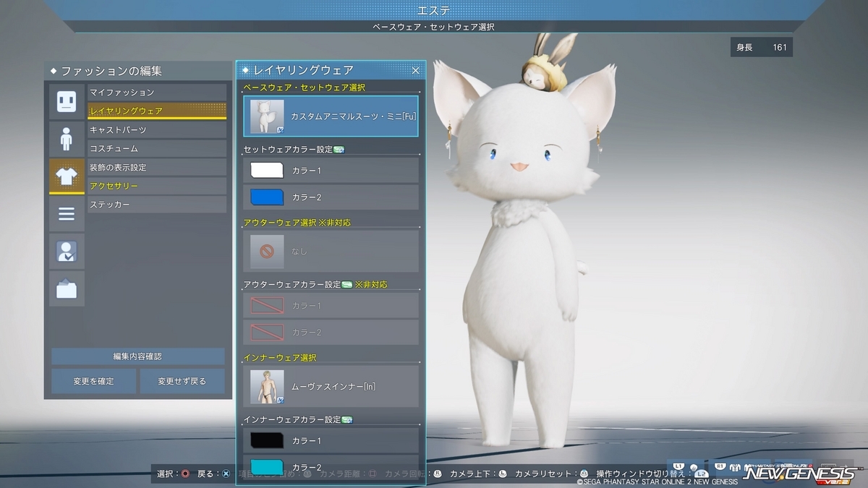The image size is (868, 488).
Task: Click 編集内容確認 button
Action: coord(137,356)
